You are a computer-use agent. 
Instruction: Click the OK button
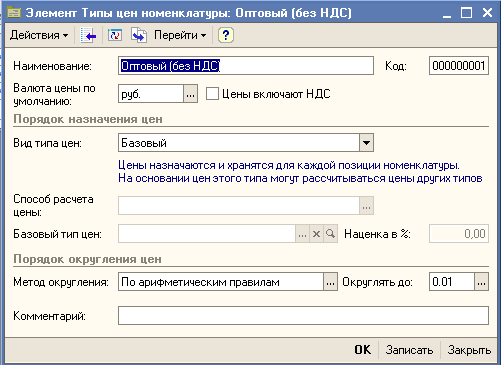[x=363, y=350]
